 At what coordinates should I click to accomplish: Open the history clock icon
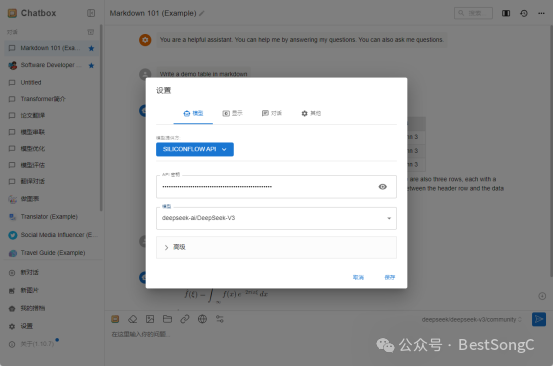524,13
